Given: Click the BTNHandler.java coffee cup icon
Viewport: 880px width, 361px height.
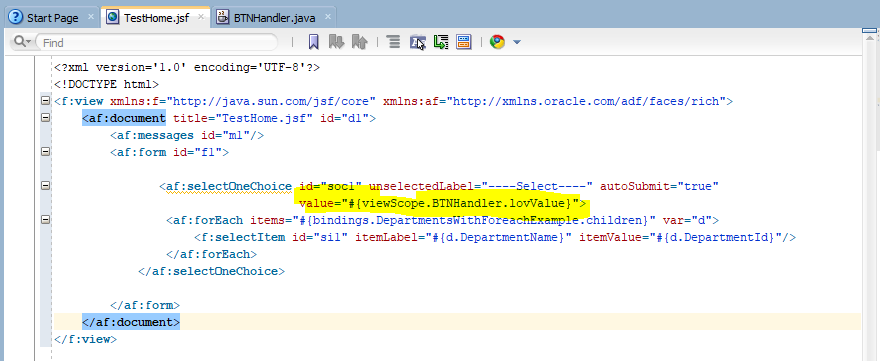Looking at the screenshot, I should coord(224,17).
